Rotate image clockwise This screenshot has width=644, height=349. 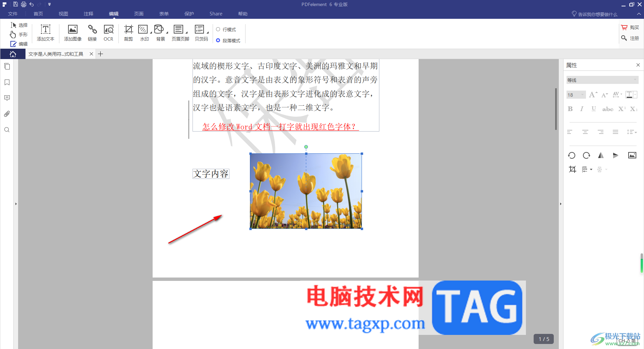pos(586,155)
